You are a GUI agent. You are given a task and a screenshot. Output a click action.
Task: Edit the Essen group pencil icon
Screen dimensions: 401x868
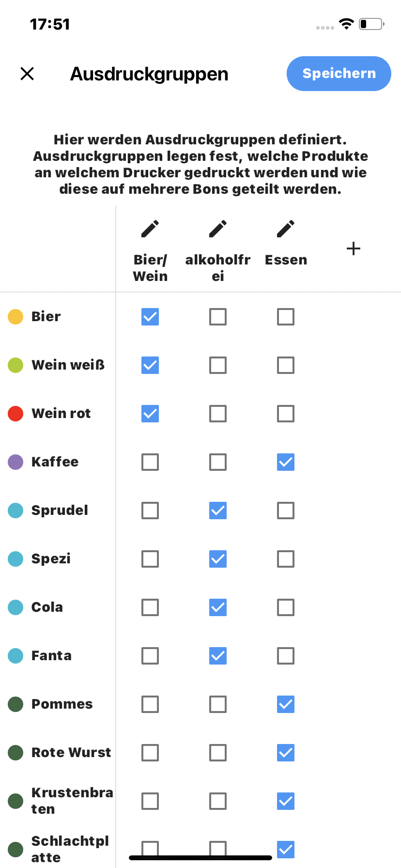point(286,229)
